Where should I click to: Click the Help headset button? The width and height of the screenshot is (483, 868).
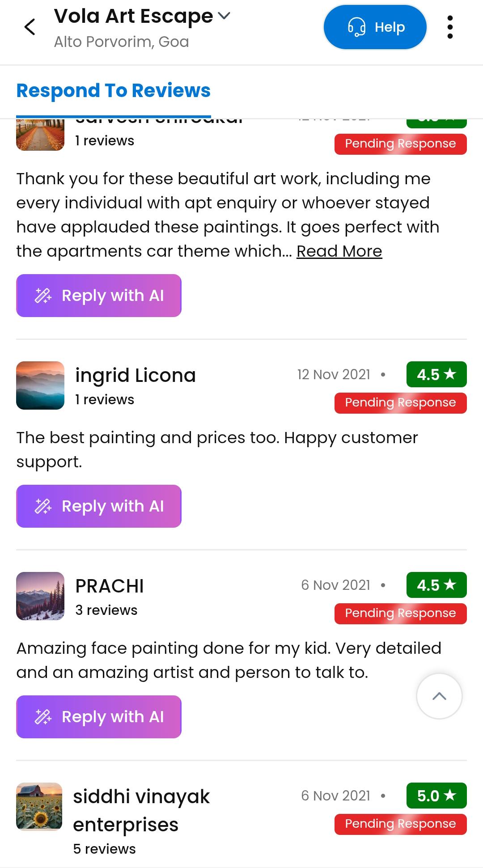point(375,27)
